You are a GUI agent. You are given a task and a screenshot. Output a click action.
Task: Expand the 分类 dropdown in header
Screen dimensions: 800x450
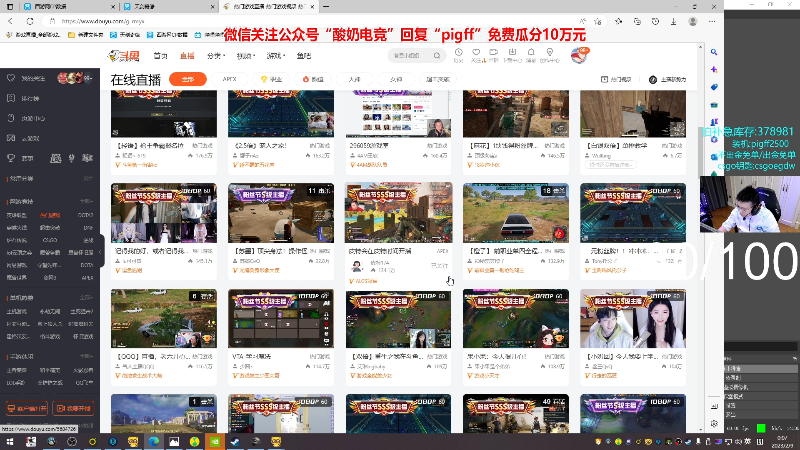coord(216,56)
